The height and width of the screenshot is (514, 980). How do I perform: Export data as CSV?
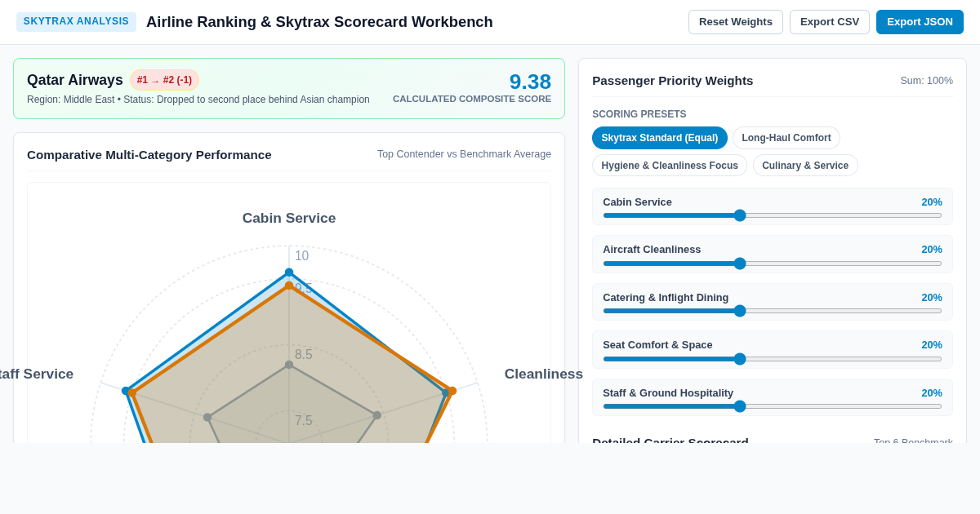[x=830, y=22]
